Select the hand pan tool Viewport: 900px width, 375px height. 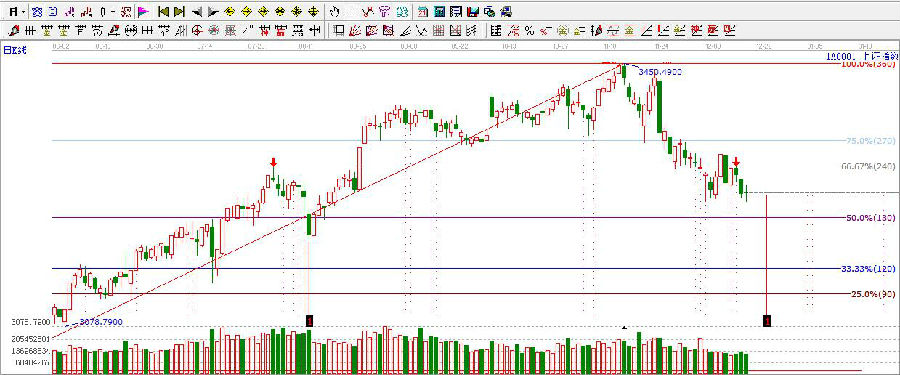coord(335,11)
